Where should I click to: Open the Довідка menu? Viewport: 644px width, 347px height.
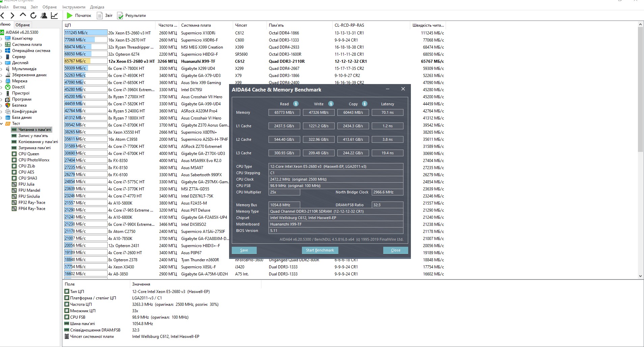click(x=97, y=7)
